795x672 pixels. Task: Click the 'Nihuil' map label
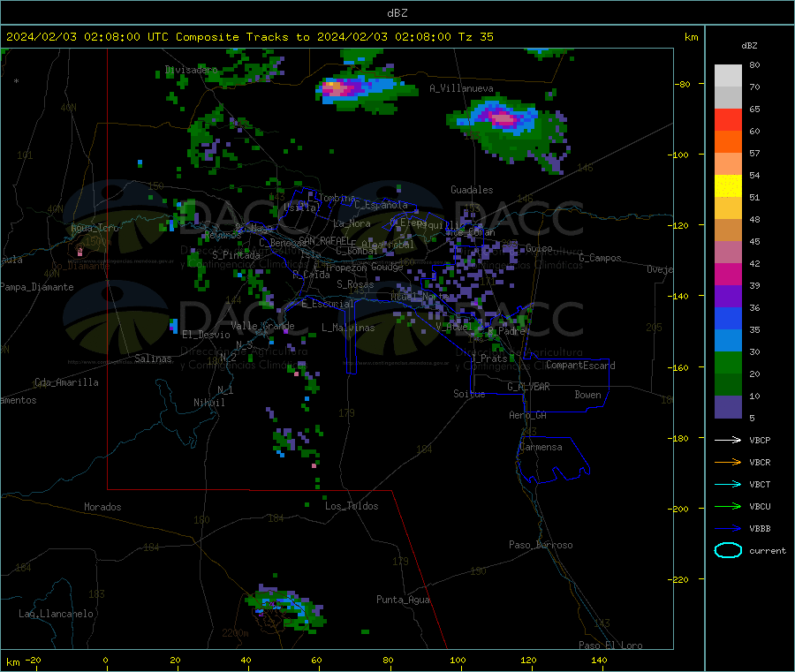pyautogui.click(x=208, y=403)
